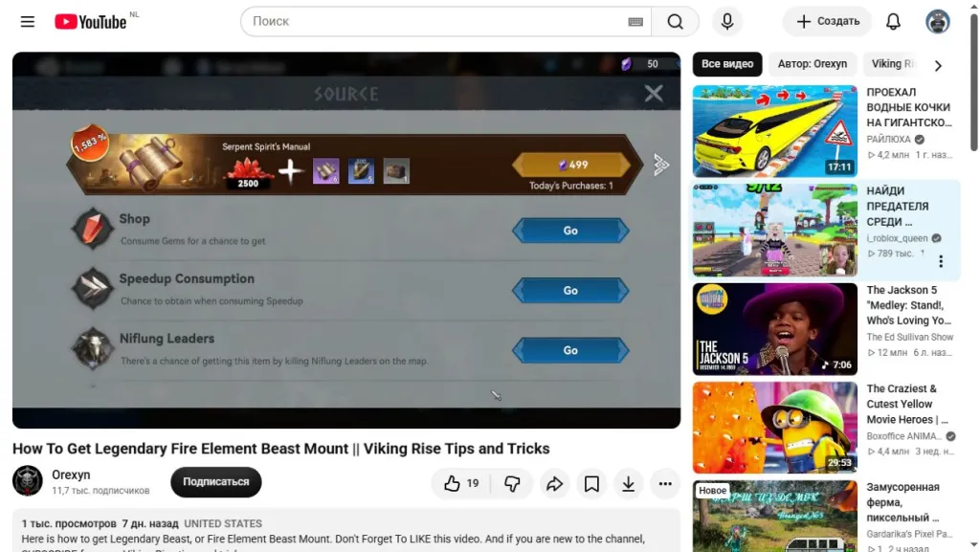Click the page vertical scrollbar
Screen dimensions: 980x552
973,81
